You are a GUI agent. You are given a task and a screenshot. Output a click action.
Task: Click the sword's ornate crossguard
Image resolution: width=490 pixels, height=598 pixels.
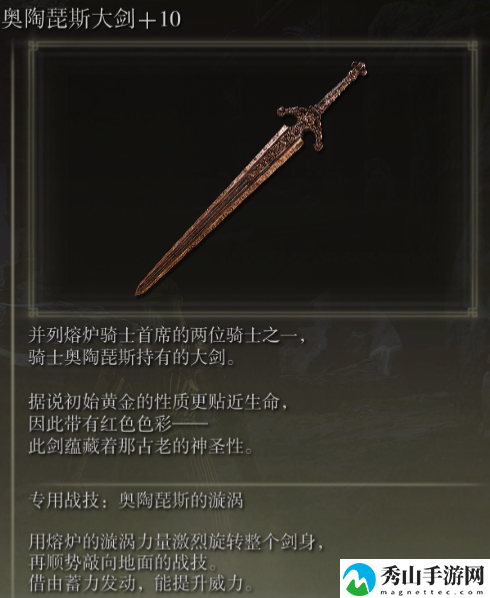[x=302, y=127]
